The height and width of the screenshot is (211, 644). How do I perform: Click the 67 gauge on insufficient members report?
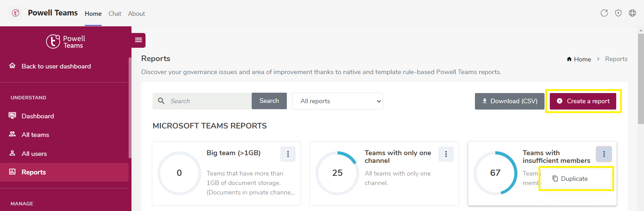(x=495, y=173)
